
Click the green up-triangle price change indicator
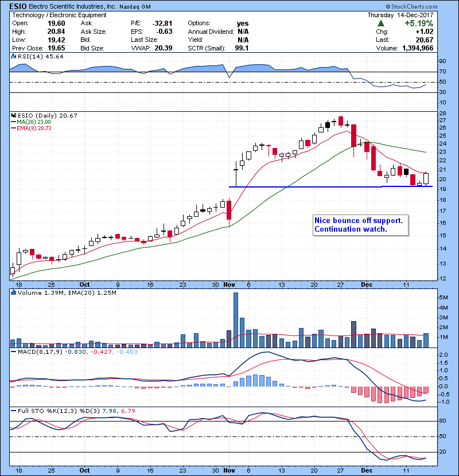pos(381,24)
